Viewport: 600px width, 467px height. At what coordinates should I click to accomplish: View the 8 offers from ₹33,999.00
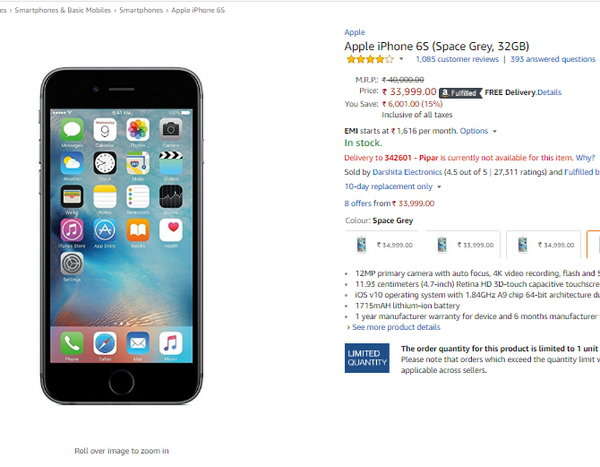pyautogui.click(x=389, y=203)
